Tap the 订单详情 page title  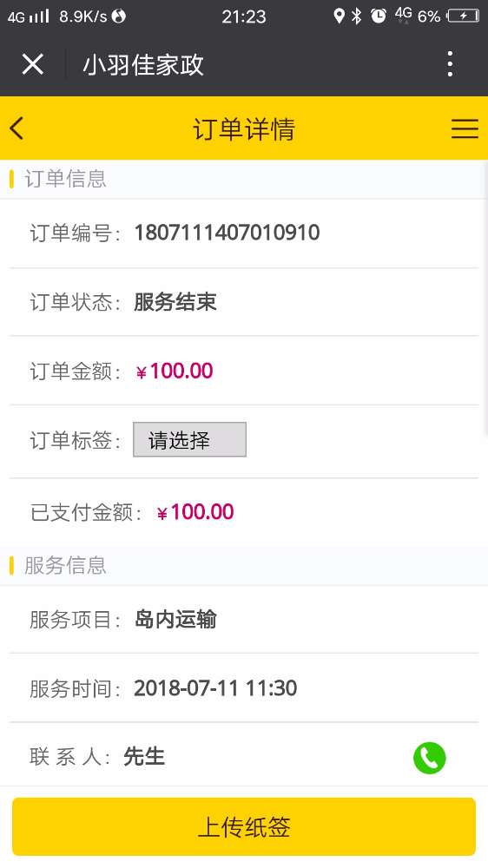click(244, 129)
